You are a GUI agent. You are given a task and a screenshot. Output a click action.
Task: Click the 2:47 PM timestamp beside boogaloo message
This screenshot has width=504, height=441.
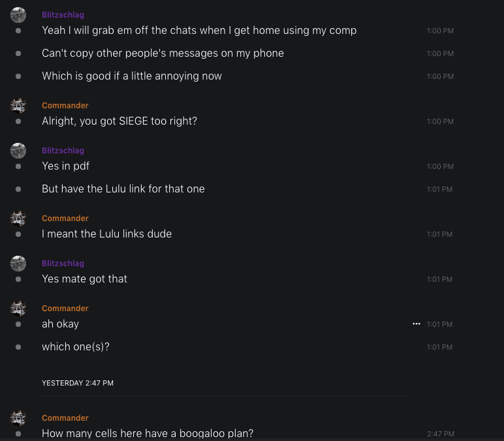[440, 434]
